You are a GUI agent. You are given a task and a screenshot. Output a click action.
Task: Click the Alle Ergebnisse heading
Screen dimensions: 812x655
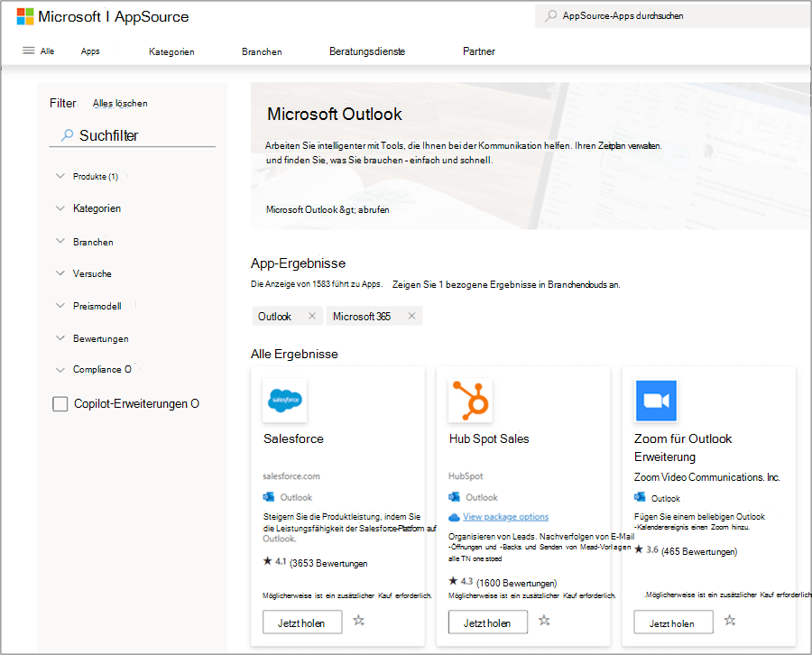tap(294, 354)
